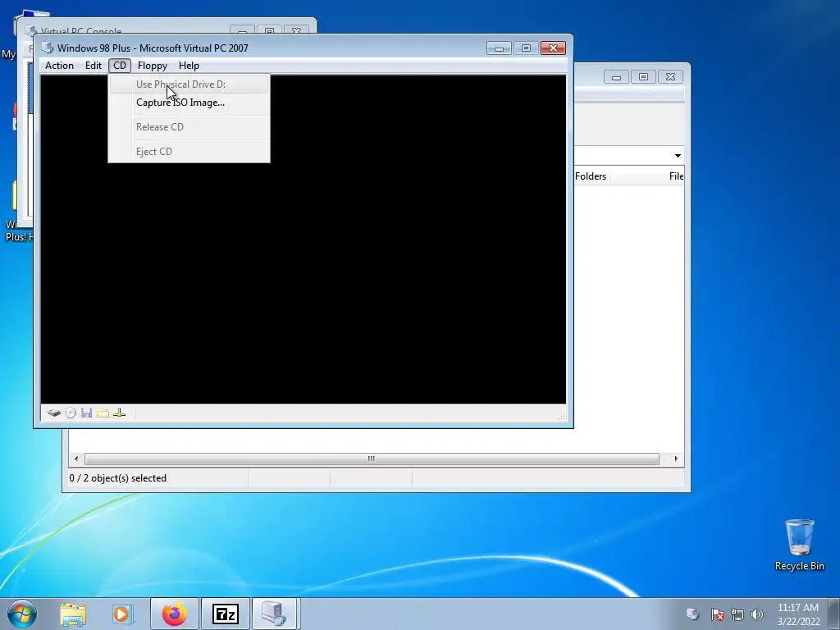The image size is (840, 630).
Task: Minimize the 7-Zip window behind
Action: point(616,77)
